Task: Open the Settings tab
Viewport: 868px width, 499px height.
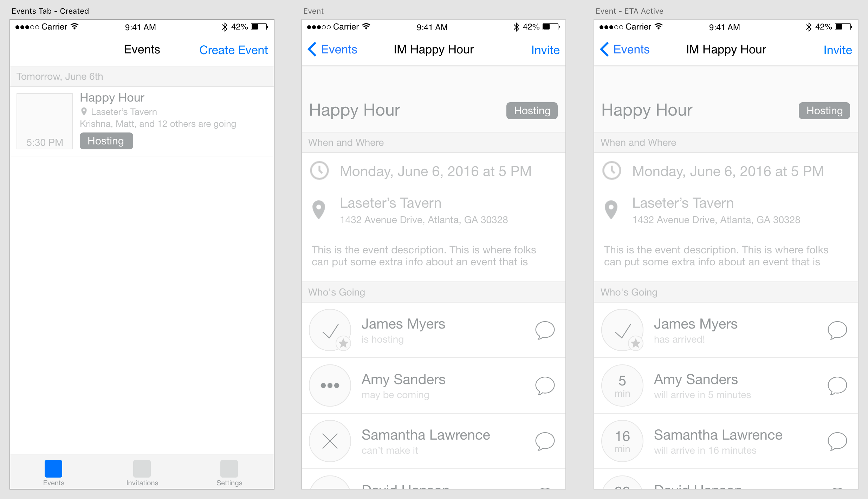Action: point(229,473)
